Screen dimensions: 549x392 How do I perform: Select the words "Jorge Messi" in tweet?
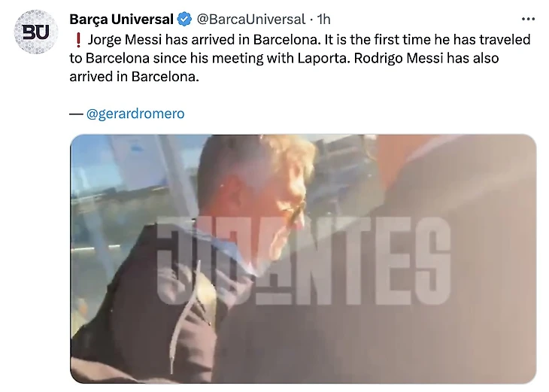(125, 40)
